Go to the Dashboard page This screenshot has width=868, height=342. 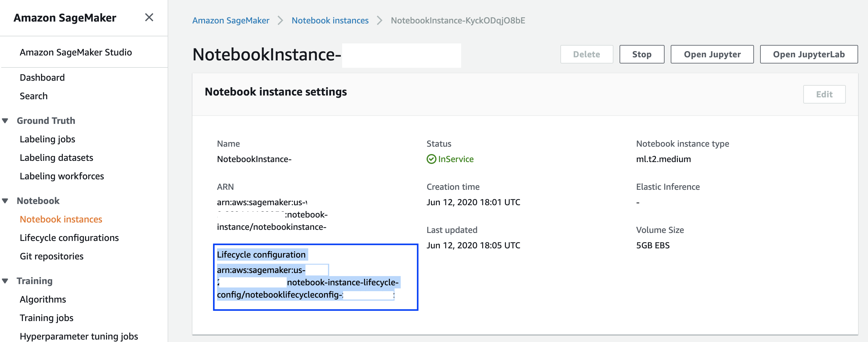coord(42,78)
